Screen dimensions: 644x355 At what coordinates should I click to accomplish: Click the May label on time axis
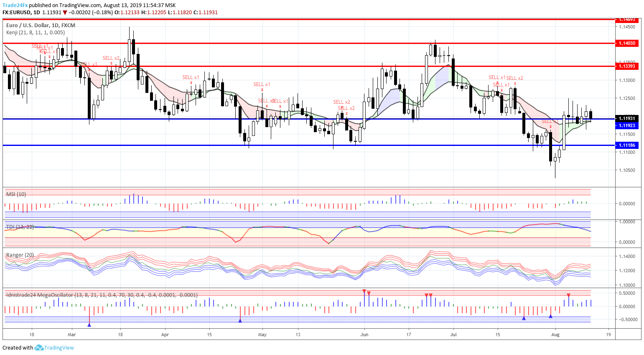262,335
